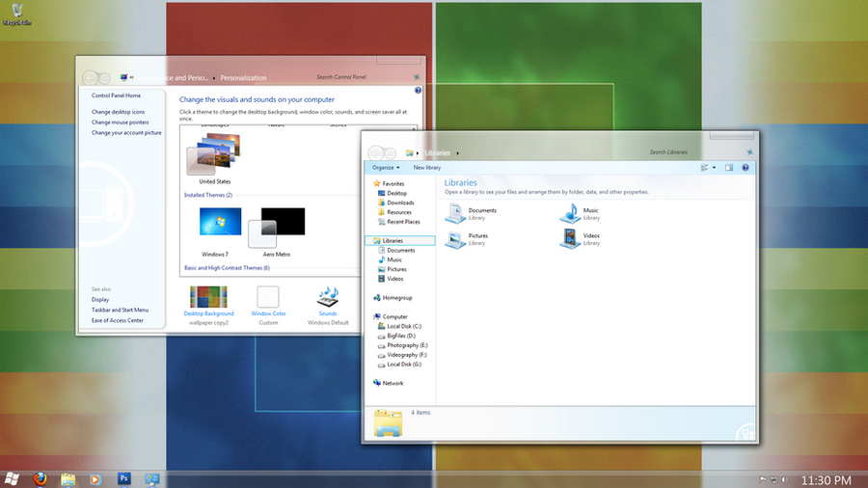
Task: Show the preview pane in Libraries
Action: tap(729, 168)
